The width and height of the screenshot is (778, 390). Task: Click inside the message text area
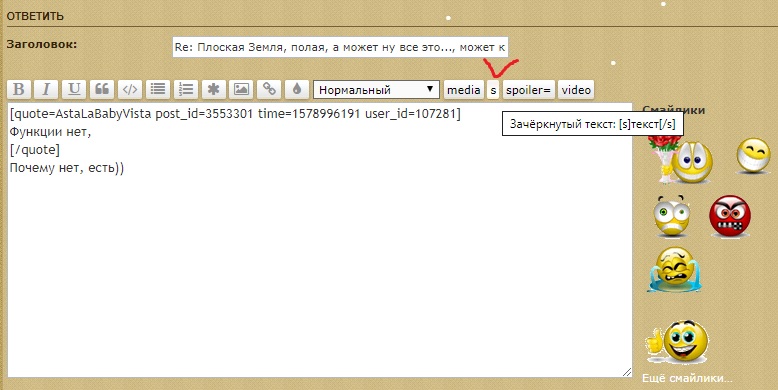pos(320,240)
